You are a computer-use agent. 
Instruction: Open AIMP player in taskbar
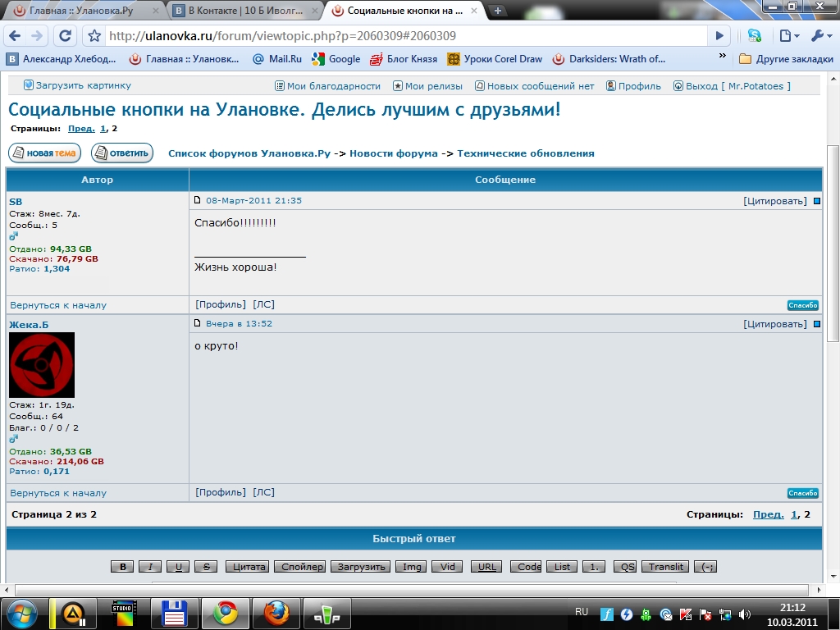74,613
